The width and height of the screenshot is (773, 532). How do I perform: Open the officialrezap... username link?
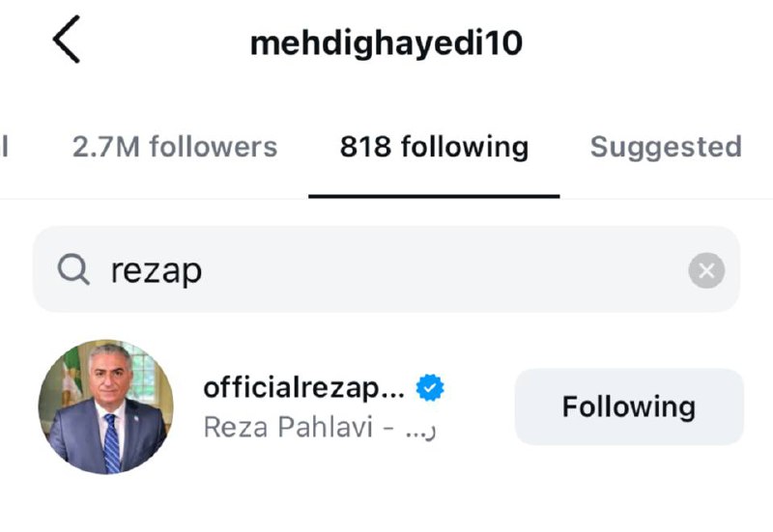pyautogui.click(x=303, y=388)
